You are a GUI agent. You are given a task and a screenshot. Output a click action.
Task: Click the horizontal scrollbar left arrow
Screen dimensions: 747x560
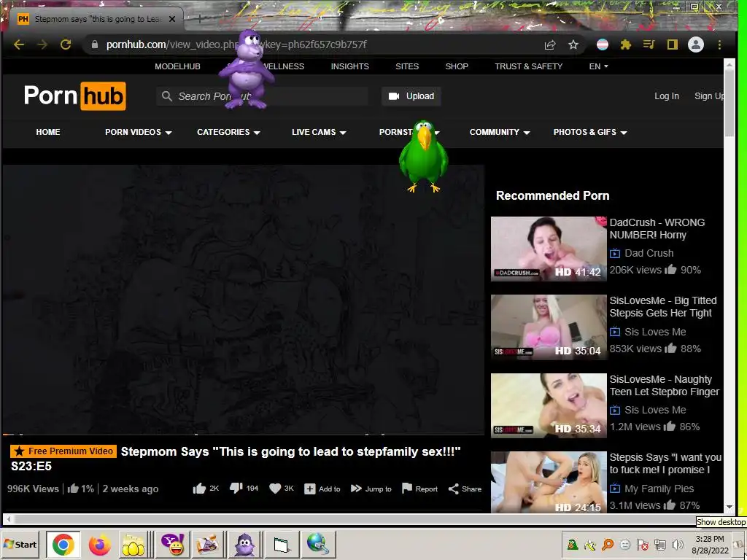pos(8,519)
